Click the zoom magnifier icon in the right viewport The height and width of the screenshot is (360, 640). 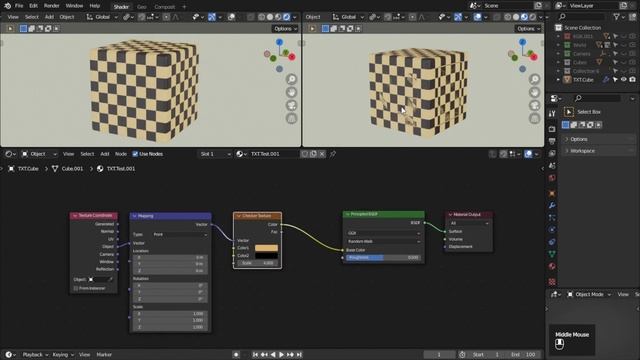(534, 79)
